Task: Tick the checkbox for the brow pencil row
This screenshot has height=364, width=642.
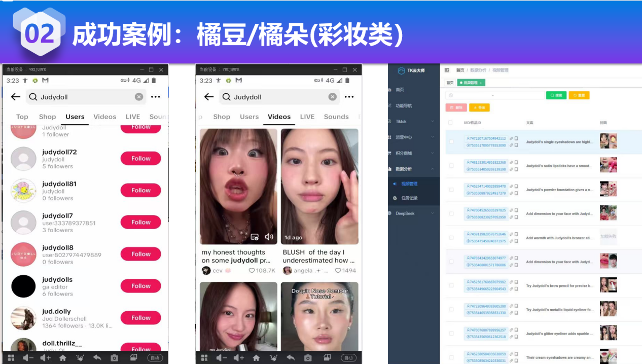Action: point(451,286)
